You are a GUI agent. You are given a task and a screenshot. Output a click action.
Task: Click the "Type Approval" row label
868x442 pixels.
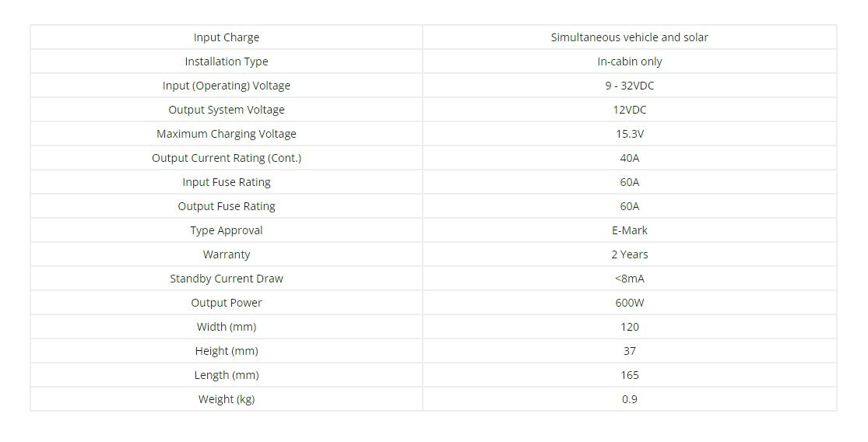(x=226, y=230)
